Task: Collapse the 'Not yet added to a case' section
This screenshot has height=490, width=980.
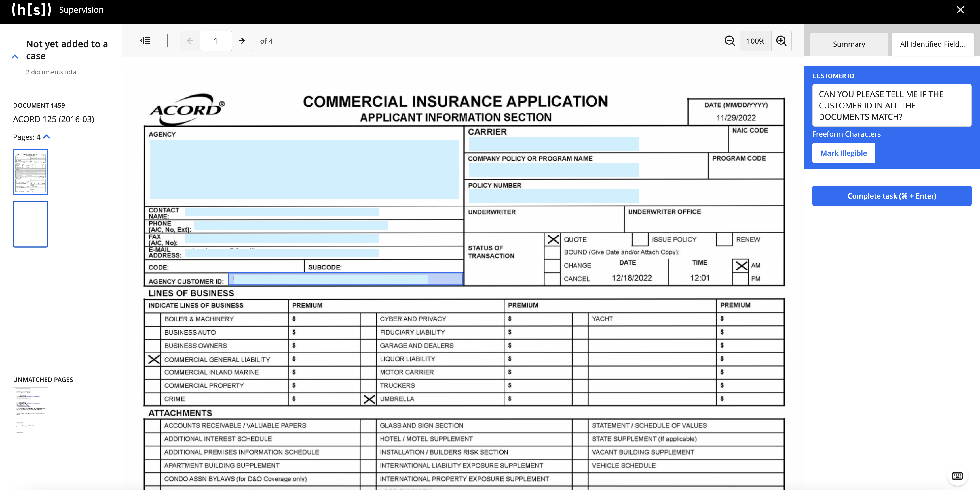Action: tap(15, 57)
